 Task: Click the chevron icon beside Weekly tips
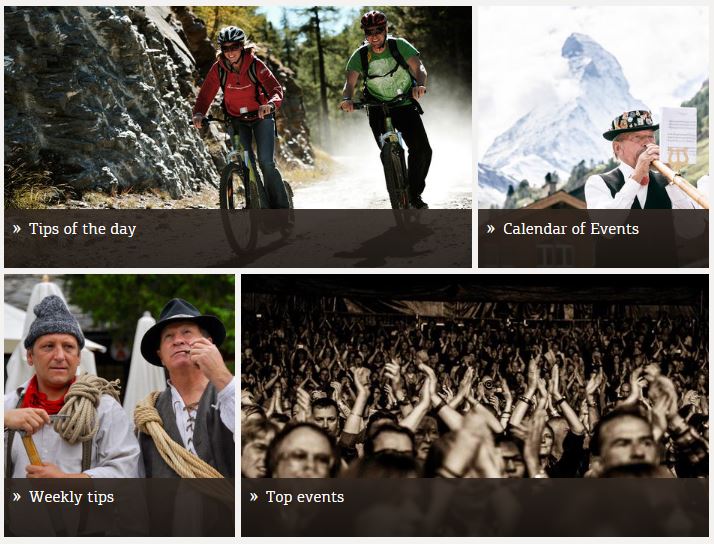[17, 497]
